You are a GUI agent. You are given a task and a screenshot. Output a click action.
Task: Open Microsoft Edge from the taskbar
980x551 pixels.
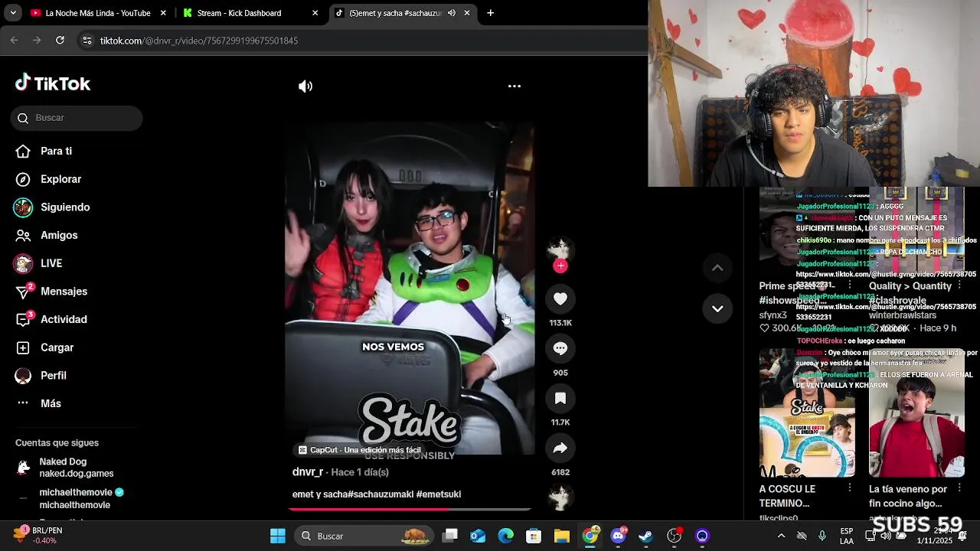(x=506, y=536)
